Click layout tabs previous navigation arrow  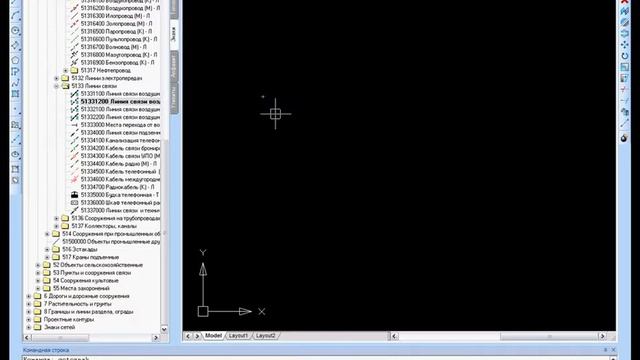click(188, 336)
